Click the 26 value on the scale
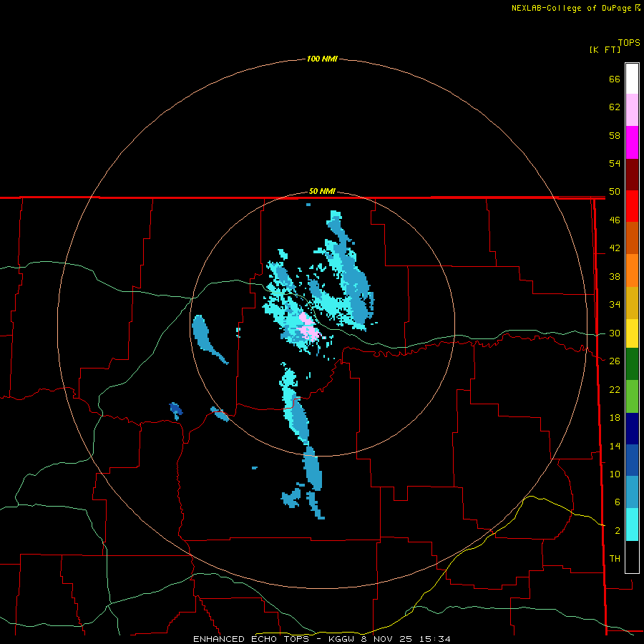The height and width of the screenshot is (644, 644). pos(615,361)
